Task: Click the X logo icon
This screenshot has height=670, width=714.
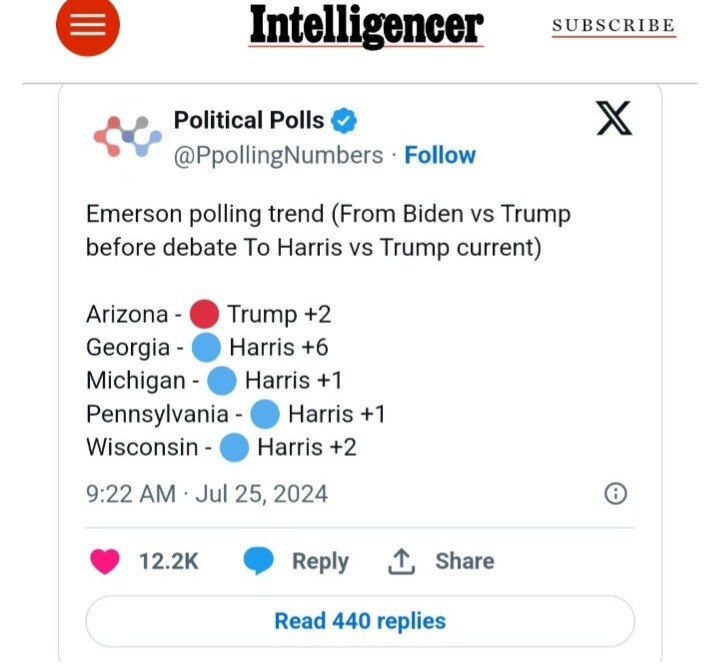Action: tap(614, 120)
